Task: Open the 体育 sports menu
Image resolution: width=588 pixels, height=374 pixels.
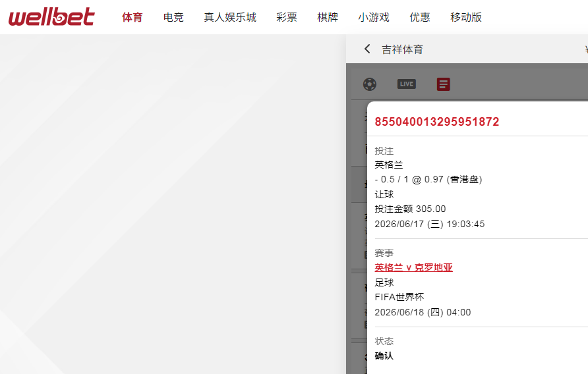Action: [x=132, y=17]
